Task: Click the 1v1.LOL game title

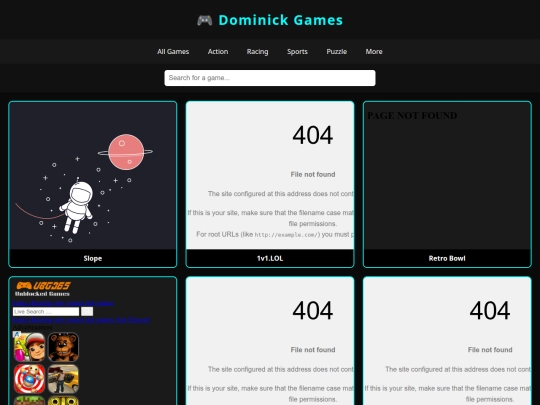Action: click(270, 258)
